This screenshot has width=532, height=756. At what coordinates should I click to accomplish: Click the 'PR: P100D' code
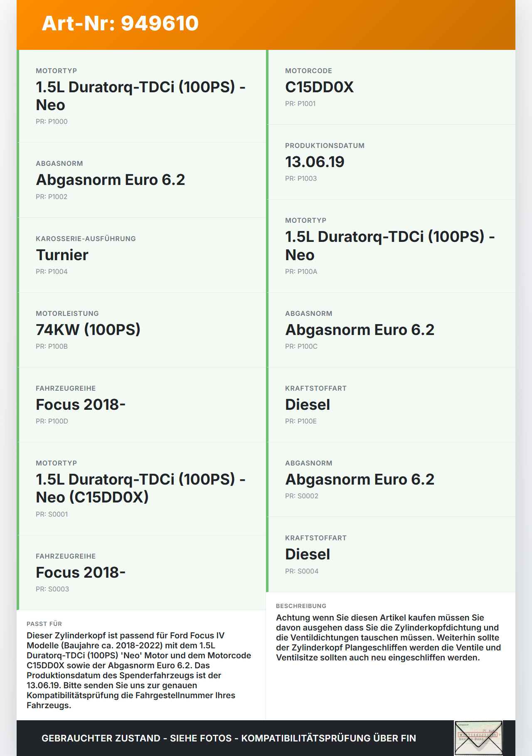coord(52,421)
